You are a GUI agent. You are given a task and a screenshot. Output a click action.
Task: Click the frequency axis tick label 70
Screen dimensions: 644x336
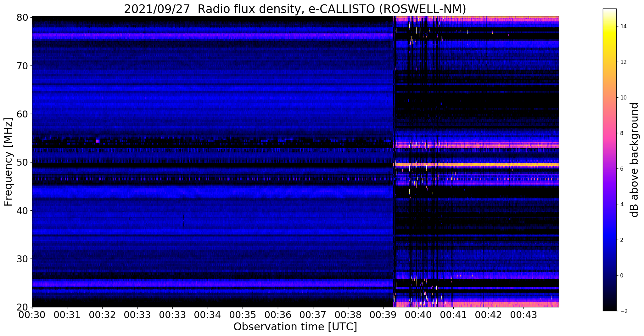click(x=22, y=65)
